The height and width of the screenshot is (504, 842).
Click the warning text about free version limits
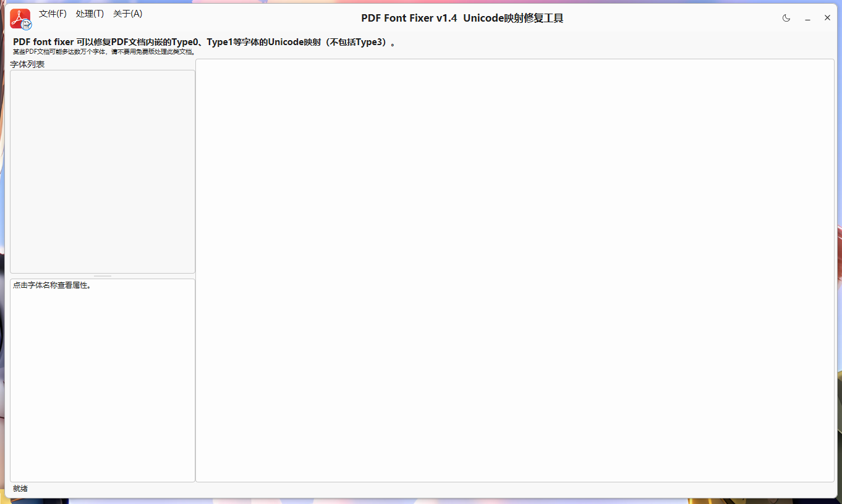click(104, 52)
